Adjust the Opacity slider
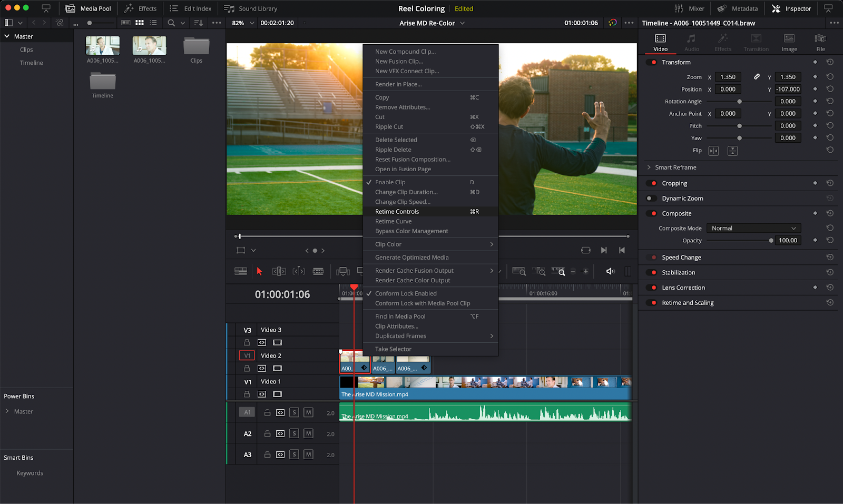Screen dimensions: 843x504 pos(739,241)
